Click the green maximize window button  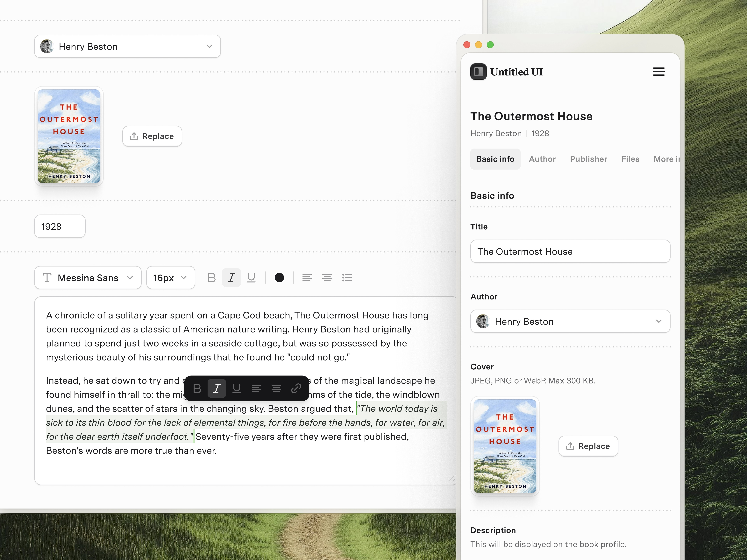[x=490, y=45]
